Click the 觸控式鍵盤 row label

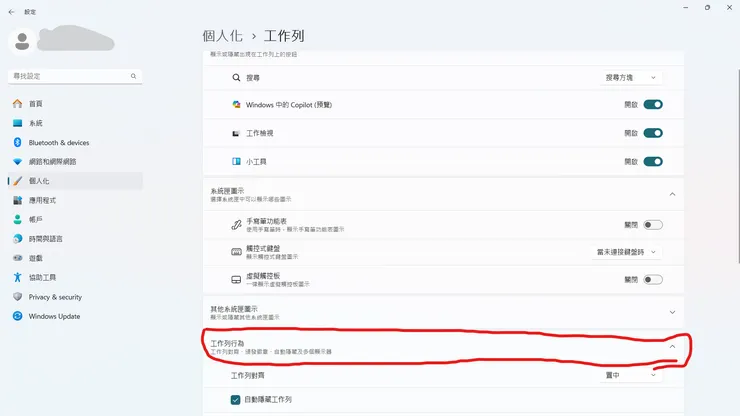(x=263, y=248)
